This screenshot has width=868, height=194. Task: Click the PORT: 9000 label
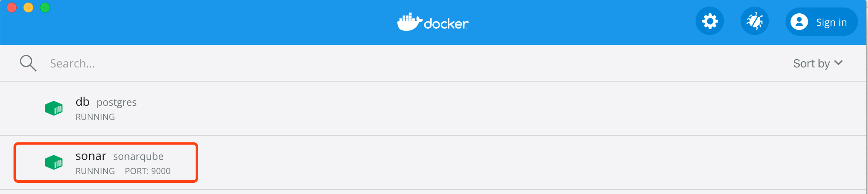[x=147, y=171]
